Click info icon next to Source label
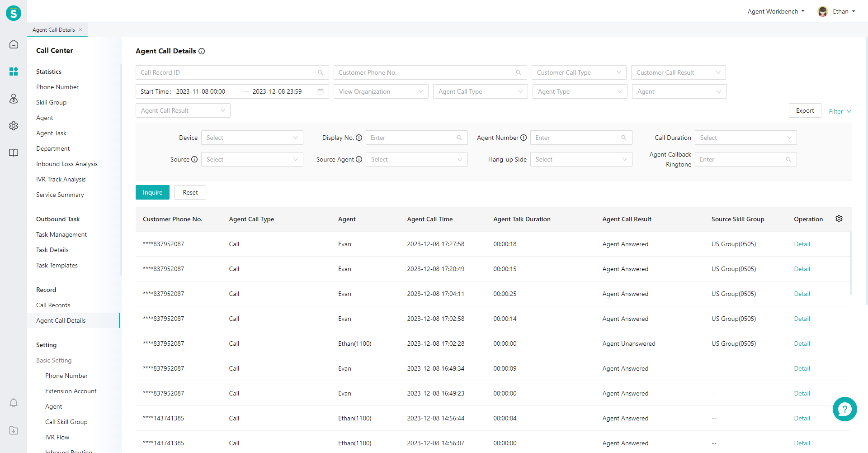This screenshot has width=868, height=453. pyautogui.click(x=194, y=159)
